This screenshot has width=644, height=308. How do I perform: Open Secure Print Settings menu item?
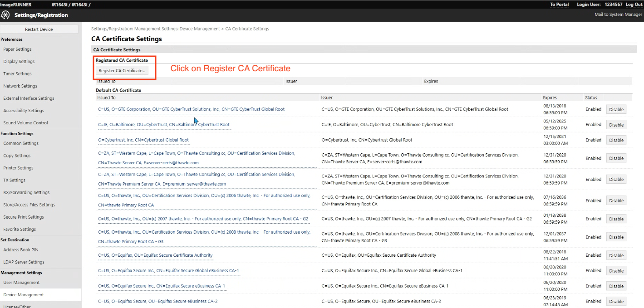coord(24,217)
